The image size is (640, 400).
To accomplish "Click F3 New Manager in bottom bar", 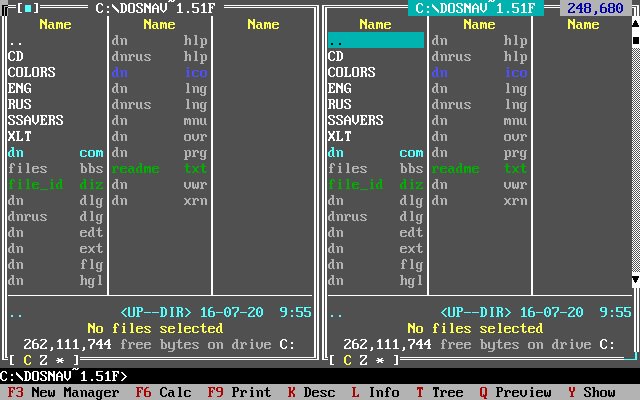I will click(63, 392).
